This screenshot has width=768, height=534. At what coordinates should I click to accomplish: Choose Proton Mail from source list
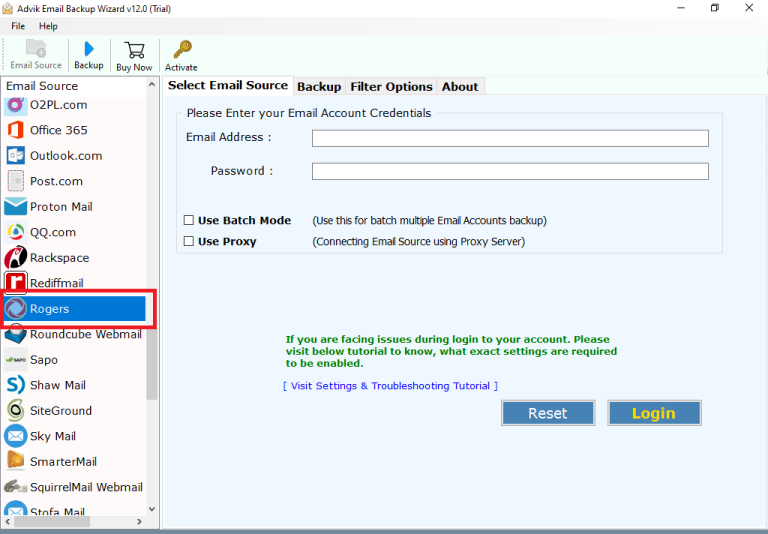[x=60, y=207]
